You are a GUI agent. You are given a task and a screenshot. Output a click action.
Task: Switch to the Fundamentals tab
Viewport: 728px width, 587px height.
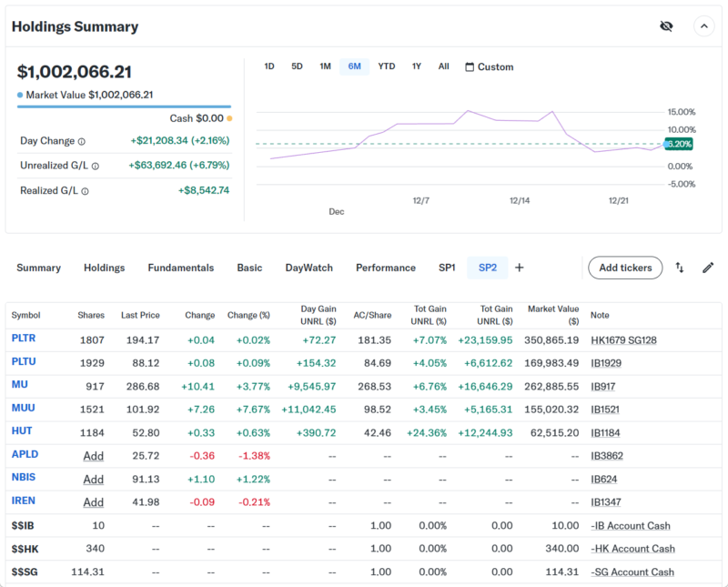(181, 268)
